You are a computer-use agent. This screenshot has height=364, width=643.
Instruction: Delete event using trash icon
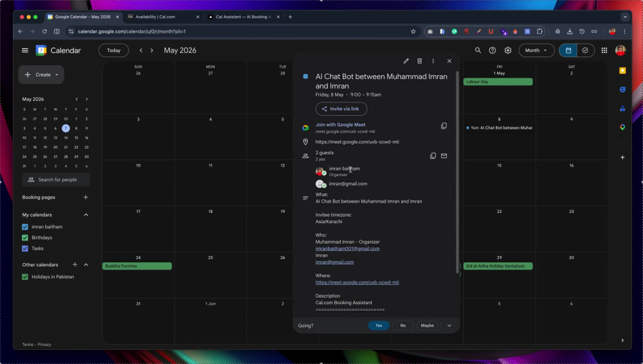click(x=419, y=61)
